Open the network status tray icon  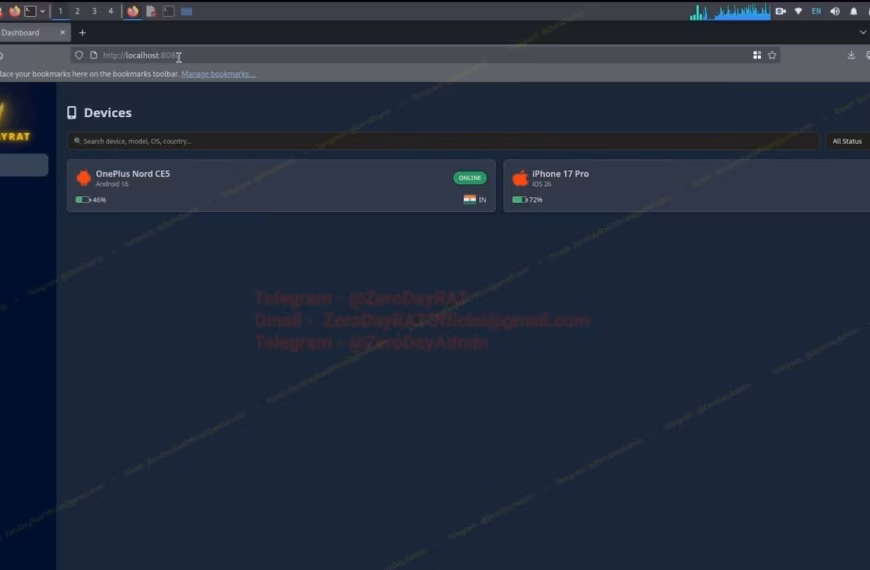click(798, 11)
